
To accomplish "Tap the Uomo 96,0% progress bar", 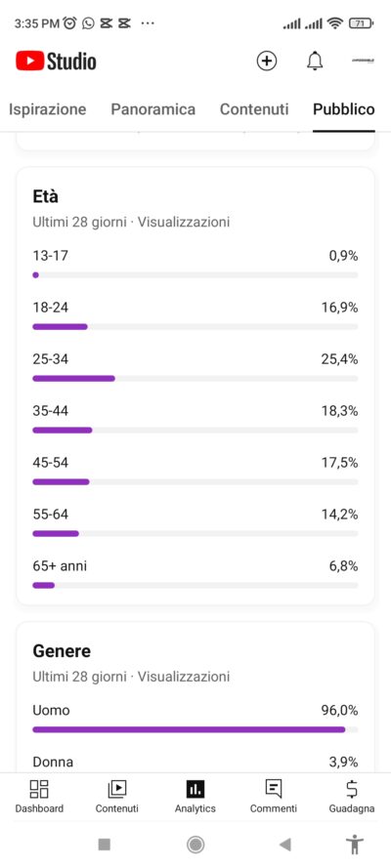I will [x=195, y=729].
